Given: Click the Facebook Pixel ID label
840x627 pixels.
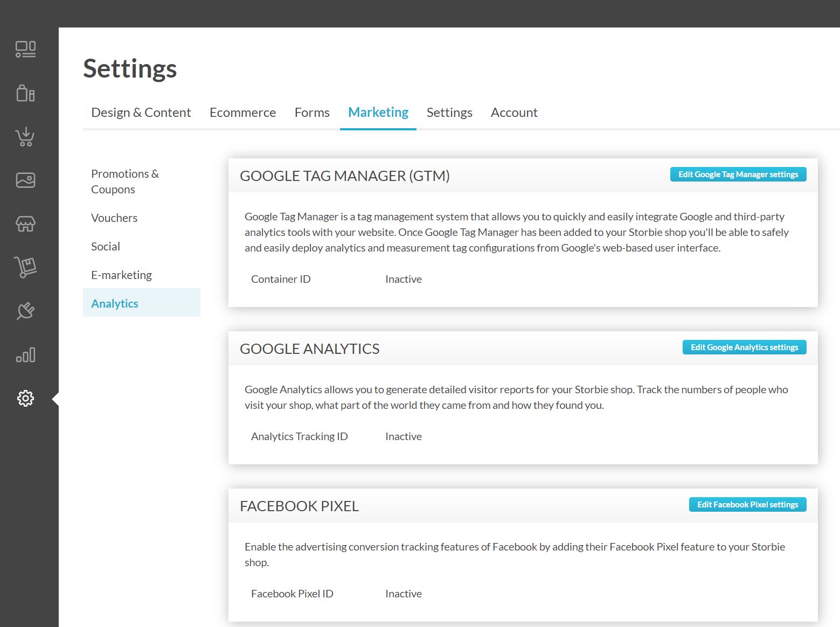Looking at the screenshot, I should (292, 594).
